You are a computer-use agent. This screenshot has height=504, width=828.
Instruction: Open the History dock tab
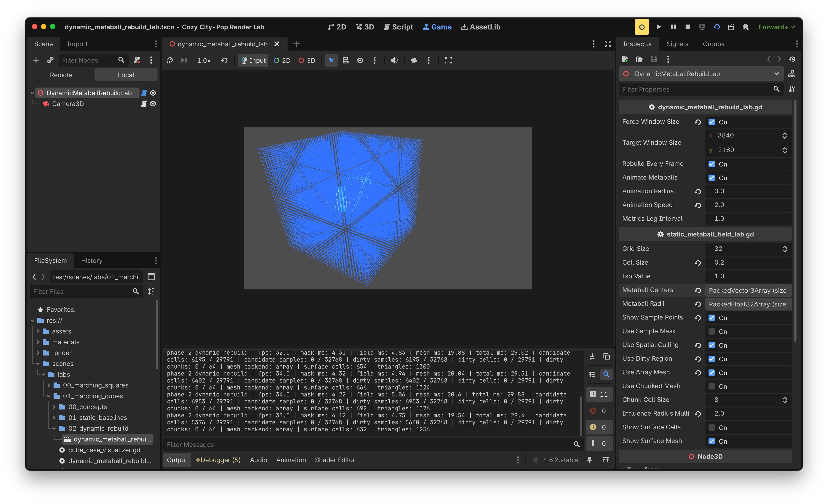coord(92,261)
